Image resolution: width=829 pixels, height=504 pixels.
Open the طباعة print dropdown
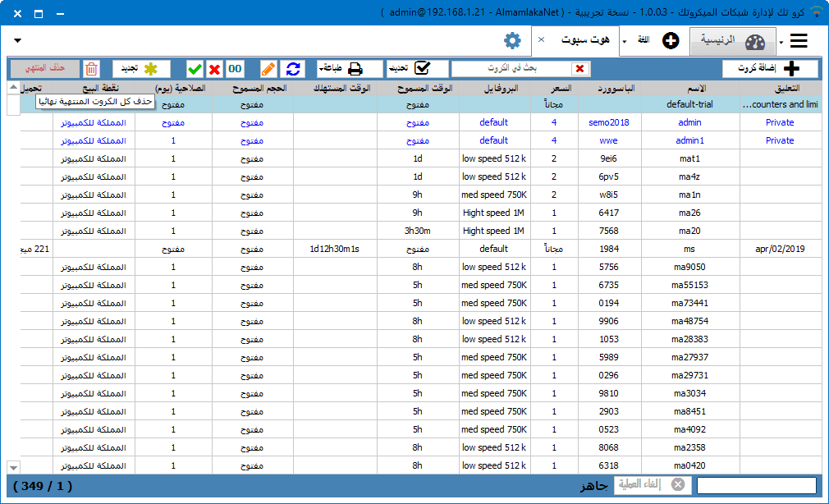point(350,68)
